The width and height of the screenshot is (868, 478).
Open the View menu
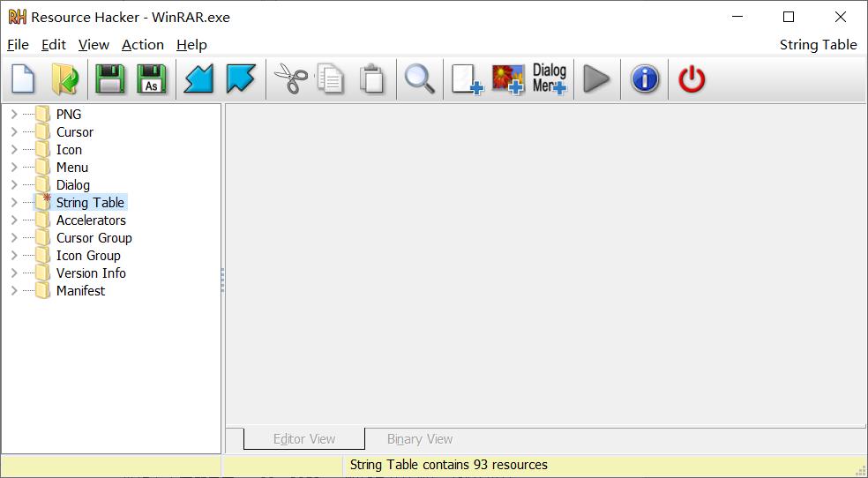click(x=94, y=45)
